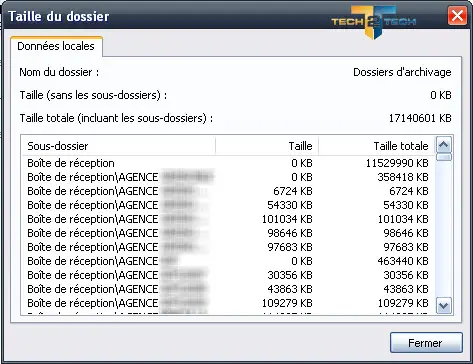
Task: Select the row with 463440 KB total
Action: [228, 261]
